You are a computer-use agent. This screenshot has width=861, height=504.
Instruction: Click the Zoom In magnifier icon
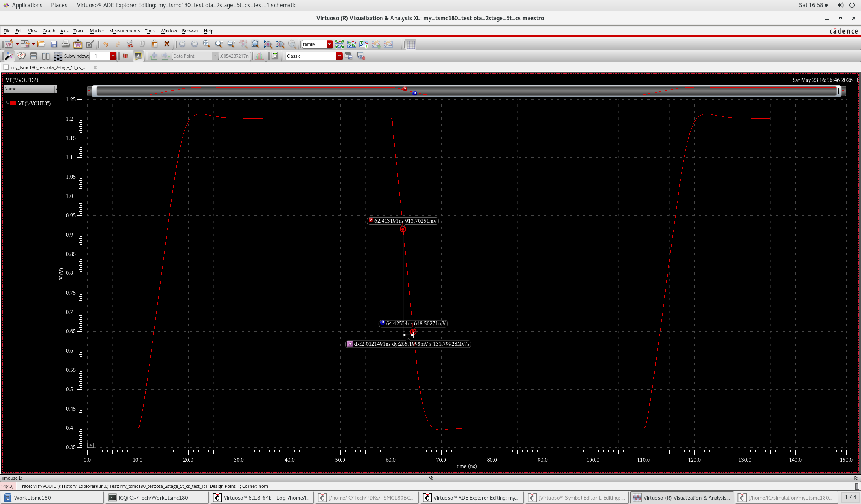point(219,44)
